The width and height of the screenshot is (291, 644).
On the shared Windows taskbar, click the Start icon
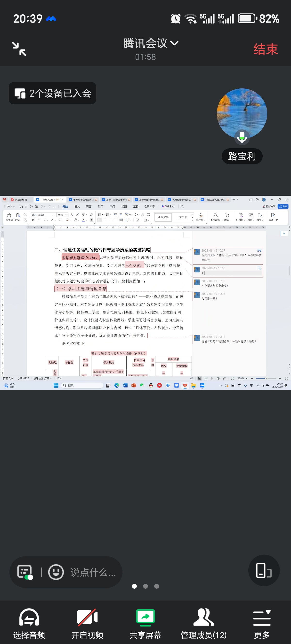pos(56,385)
